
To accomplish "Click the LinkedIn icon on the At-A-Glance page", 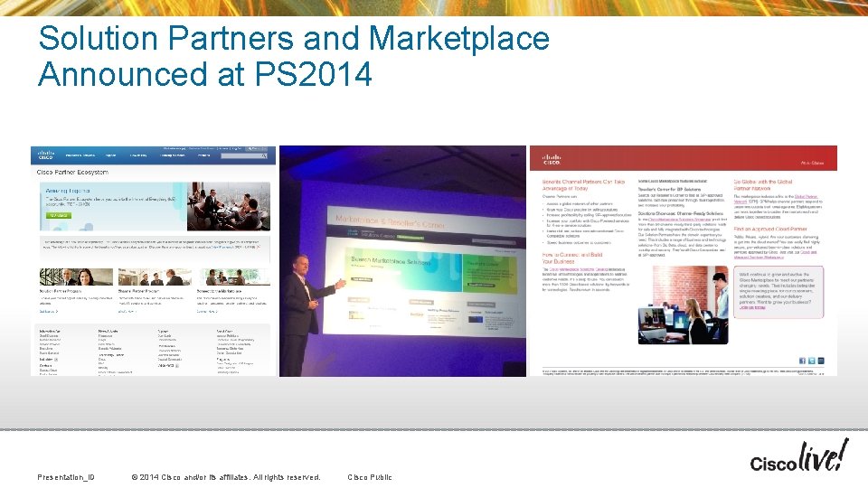I will coord(821,361).
